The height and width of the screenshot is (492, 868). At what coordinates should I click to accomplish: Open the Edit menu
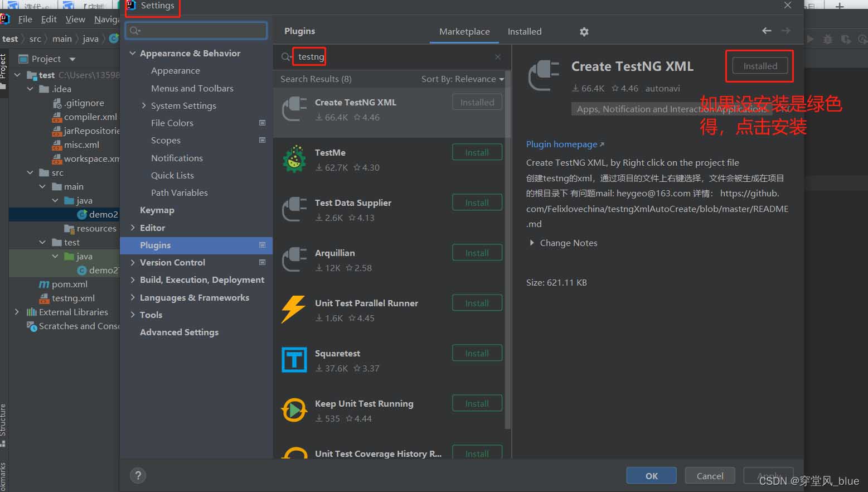pos(49,19)
